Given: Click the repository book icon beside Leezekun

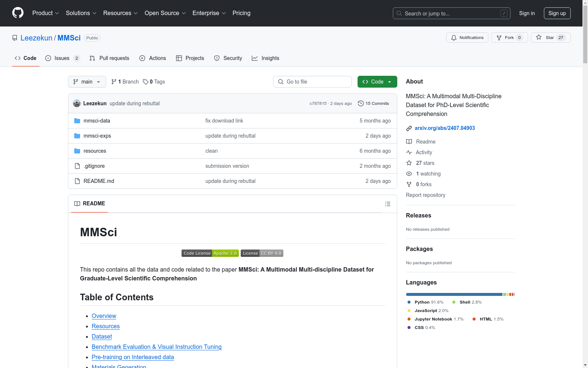Looking at the screenshot, I should coord(15,38).
